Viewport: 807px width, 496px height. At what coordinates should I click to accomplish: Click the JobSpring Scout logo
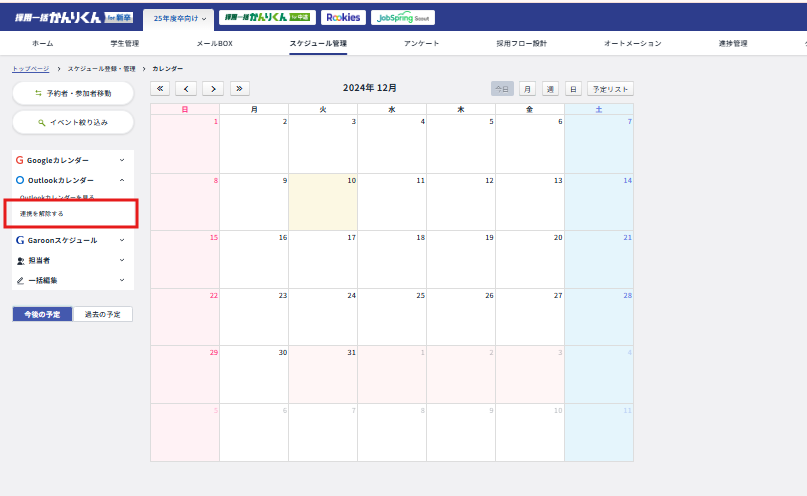(402, 17)
